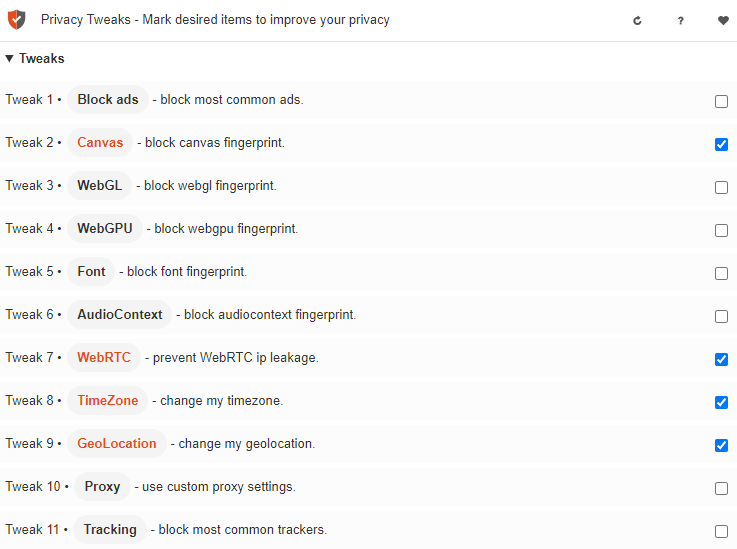The height and width of the screenshot is (549, 737).
Task: Click the GeoLocation label pill
Action: (117, 443)
